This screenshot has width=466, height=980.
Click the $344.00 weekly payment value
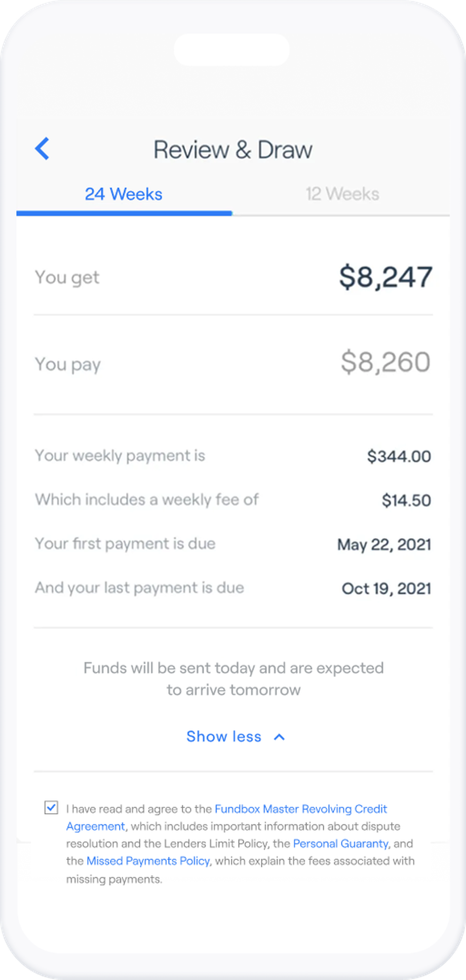(399, 456)
